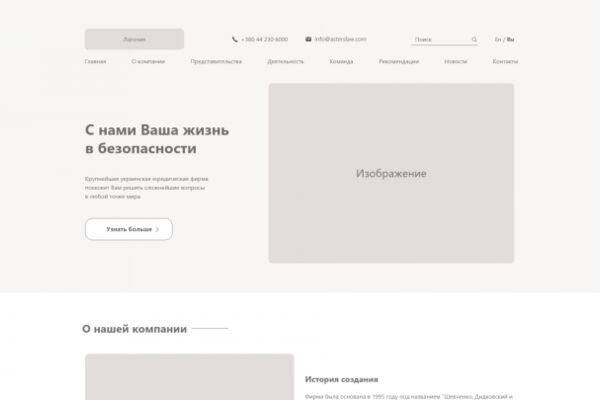Viewport: 600px width, 400px height.
Task: Click the О нашей компании heading
Action: pos(134,329)
